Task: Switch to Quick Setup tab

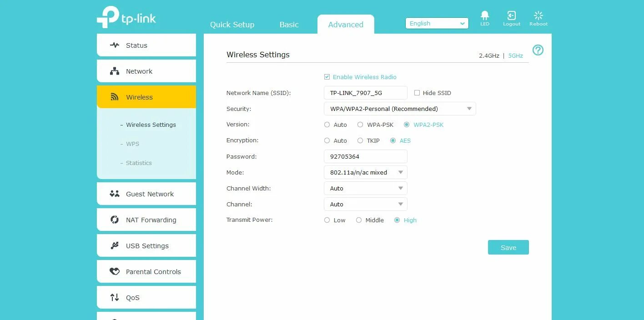Action: tap(232, 25)
